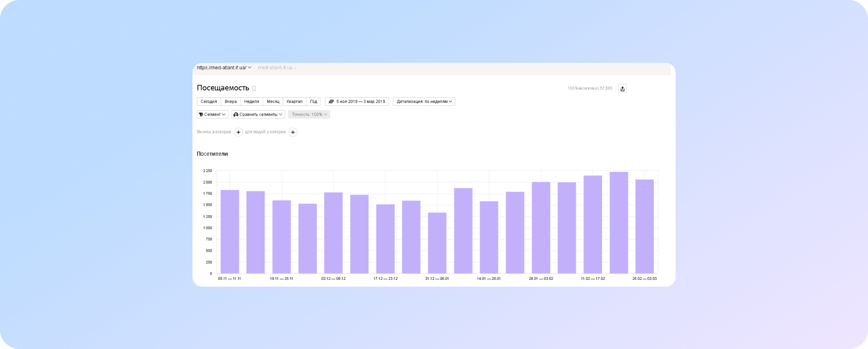Select the Неделя period
The image size is (868, 349).
tap(251, 102)
